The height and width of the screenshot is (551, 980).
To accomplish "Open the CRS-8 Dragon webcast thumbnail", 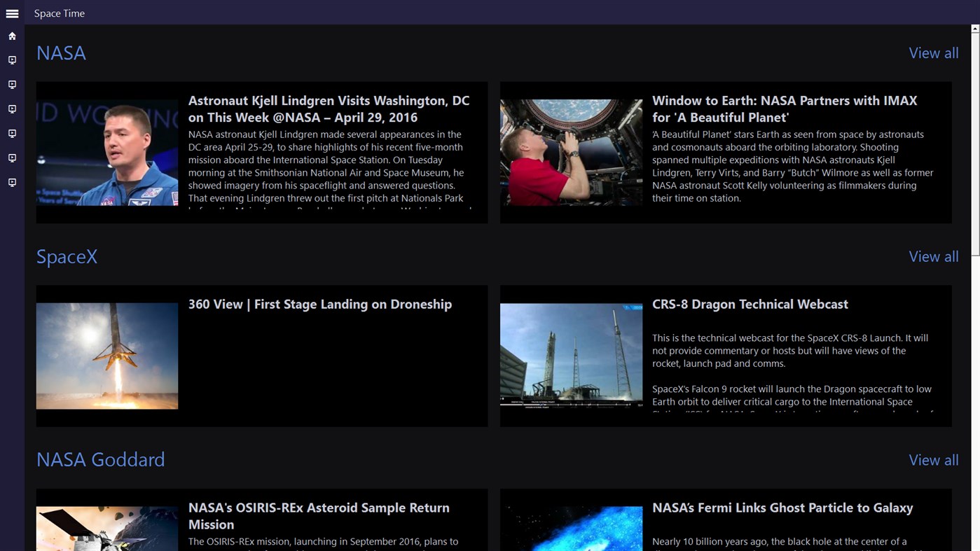I will (x=571, y=356).
